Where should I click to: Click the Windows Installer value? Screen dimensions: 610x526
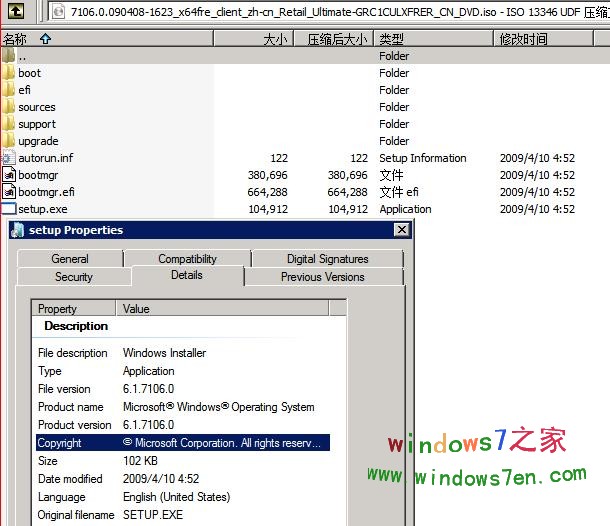click(x=165, y=353)
